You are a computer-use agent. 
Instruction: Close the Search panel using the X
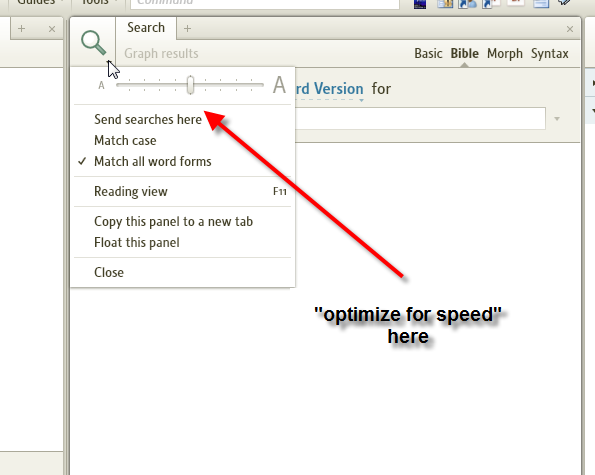coord(570,29)
